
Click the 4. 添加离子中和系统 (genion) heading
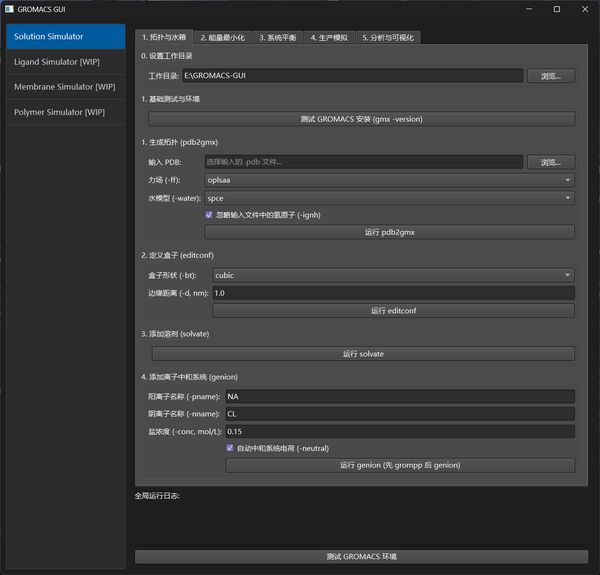tap(189, 377)
